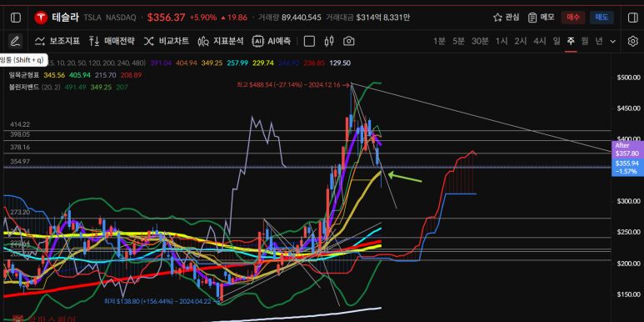Switch to 1시 interval
Image resolution: width=644 pixels, height=322 pixels.
[502, 41]
